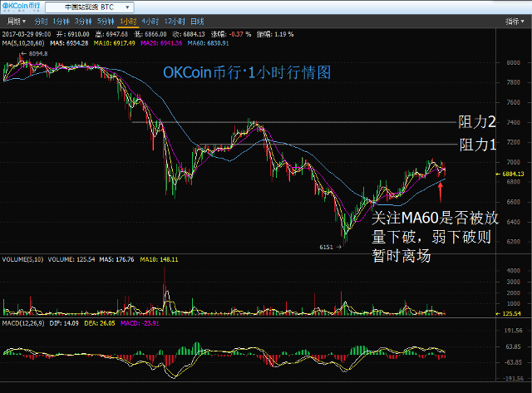Click the 低: 6866.00 low price

tap(150, 34)
